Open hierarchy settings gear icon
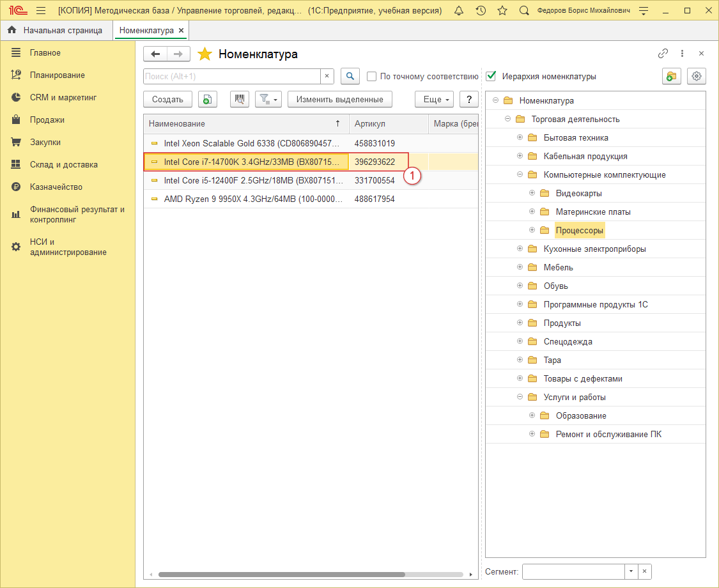 click(x=697, y=76)
